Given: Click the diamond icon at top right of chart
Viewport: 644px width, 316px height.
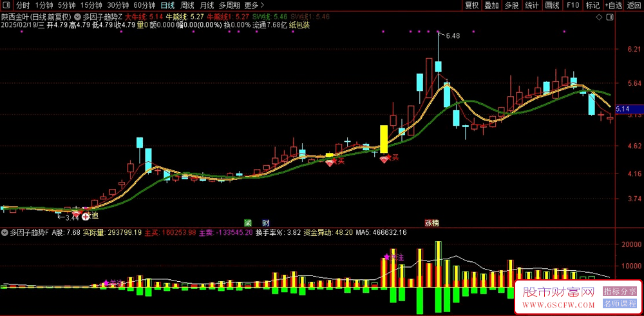Looking at the screenshot, I should (x=599, y=17).
